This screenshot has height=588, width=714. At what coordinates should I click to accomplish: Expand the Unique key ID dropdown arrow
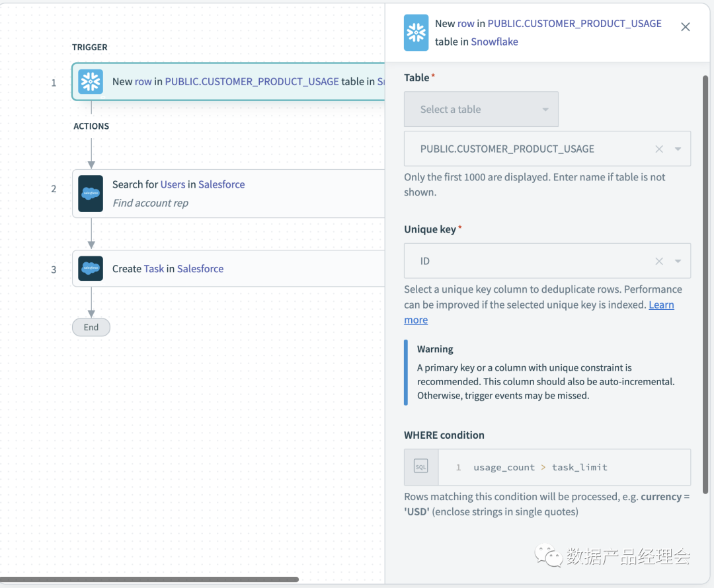click(678, 261)
